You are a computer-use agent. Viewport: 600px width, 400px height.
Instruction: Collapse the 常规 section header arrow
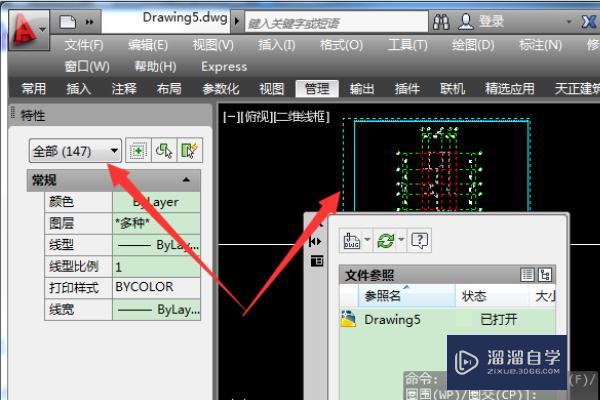point(186,180)
